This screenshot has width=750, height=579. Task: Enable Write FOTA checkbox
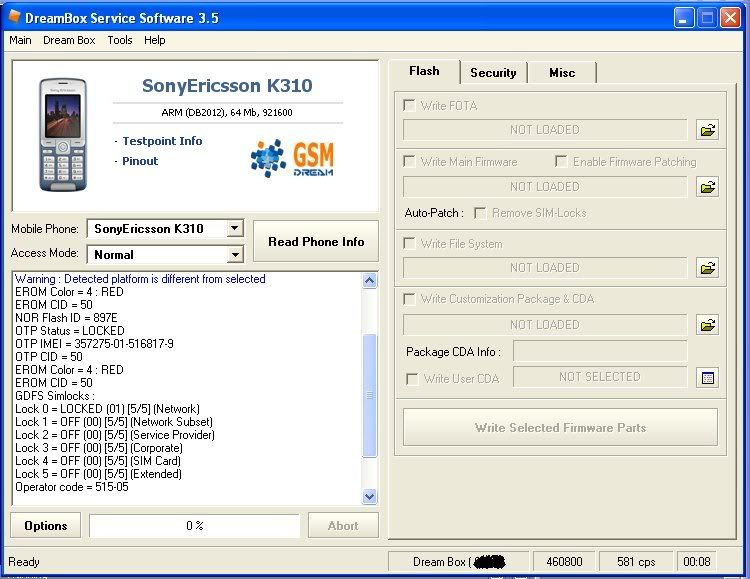click(409, 105)
